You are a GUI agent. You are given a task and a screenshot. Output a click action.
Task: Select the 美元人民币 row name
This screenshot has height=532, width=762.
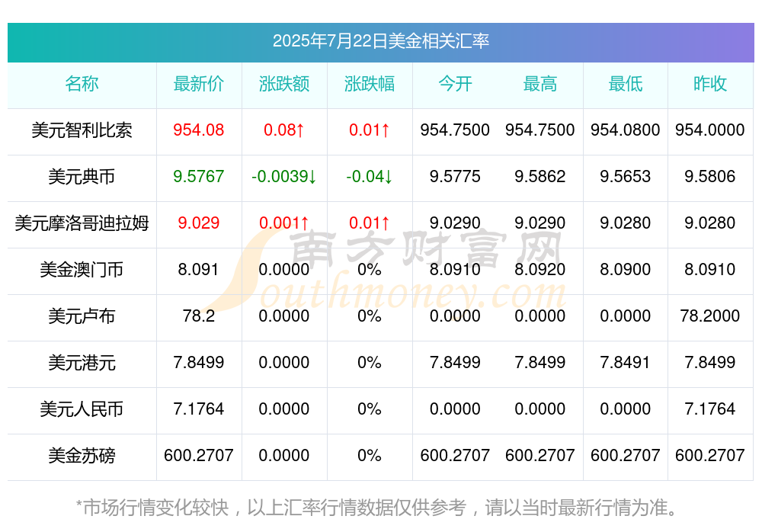coord(82,409)
